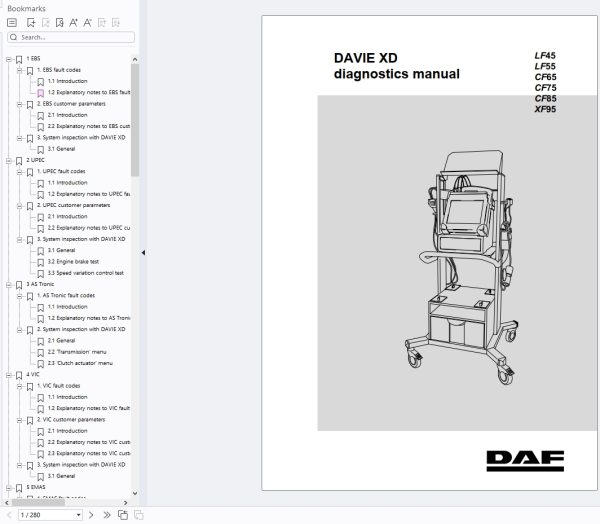Screen dimensions: 600x524
Task: Open '1.2 Explanatory notes to UPEC' bookmark
Action: pos(89,194)
